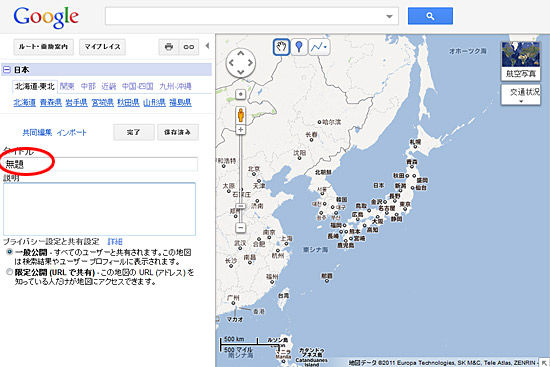This screenshot has width=550, height=367.
Task: Switch to the 中部 tab
Action: tap(88, 86)
